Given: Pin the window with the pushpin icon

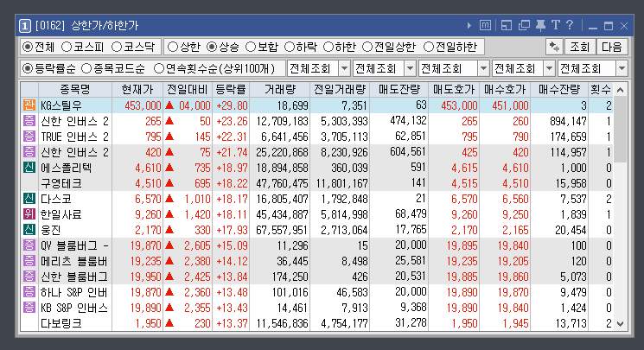Looking at the screenshot, I should coord(540,25).
